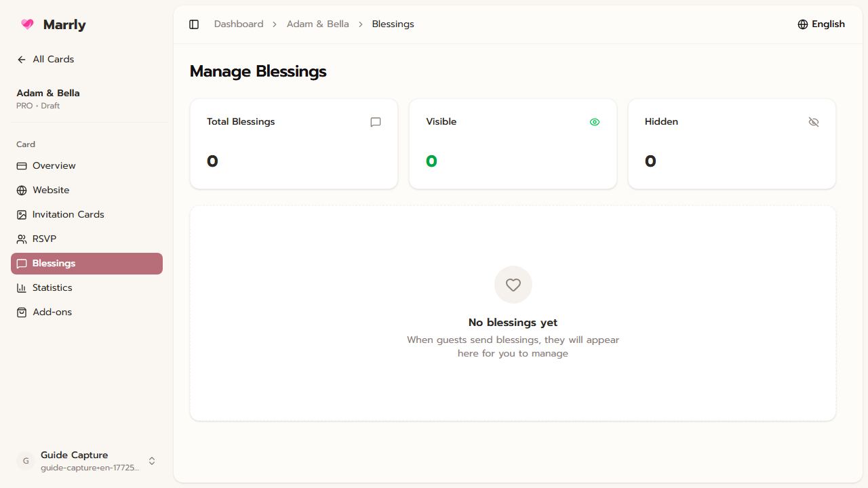Screen dimensions: 868x488
Task: Toggle the sidebar collapse icon near breadcrumbs
Action: [194, 24]
